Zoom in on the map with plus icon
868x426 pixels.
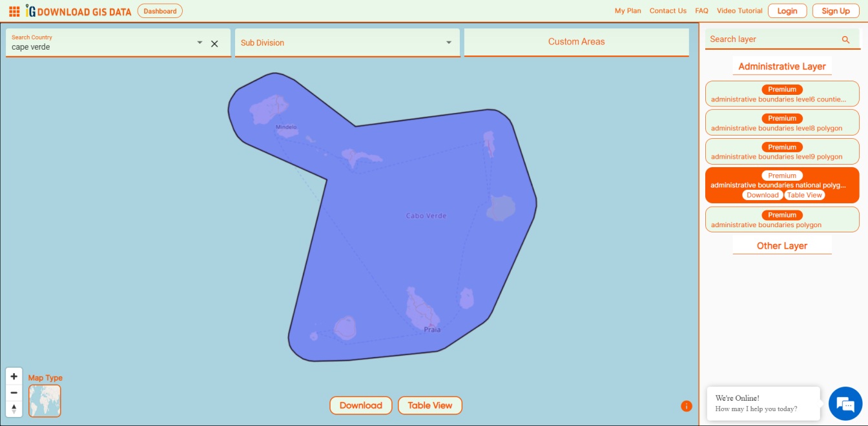coord(14,376)
